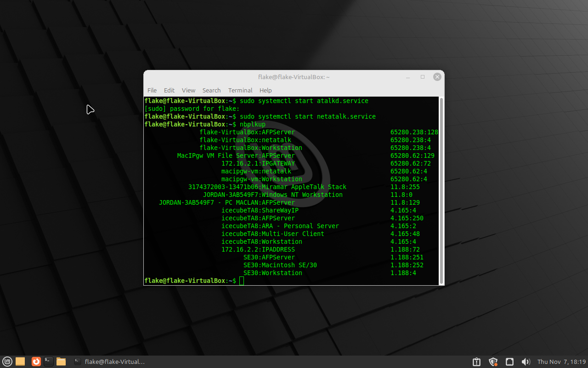Click 'icecubeTA8:ARA - Personal Server' entry
Image resolution: width=588 pixels, height=368 pixels.
click(280, 226)
